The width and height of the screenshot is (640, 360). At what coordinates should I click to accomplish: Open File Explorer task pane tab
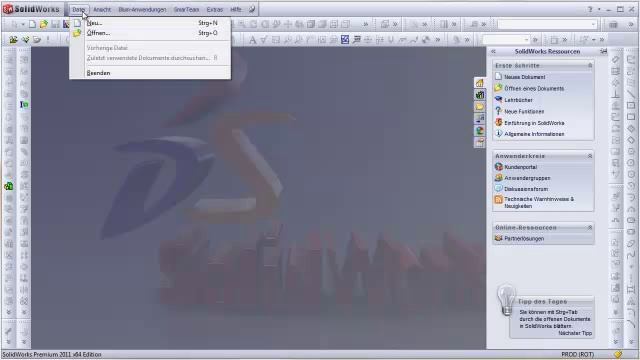point(480,107)
